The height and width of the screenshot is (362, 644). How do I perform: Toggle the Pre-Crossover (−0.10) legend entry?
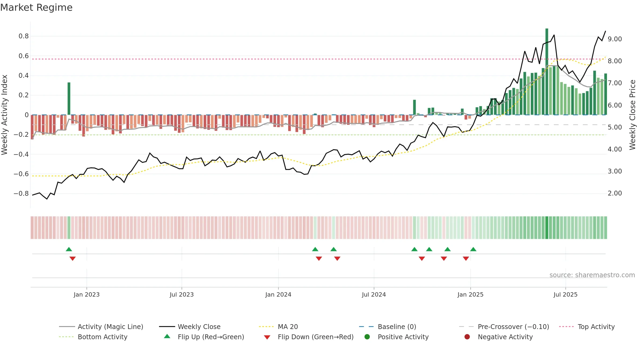[504, 327]
